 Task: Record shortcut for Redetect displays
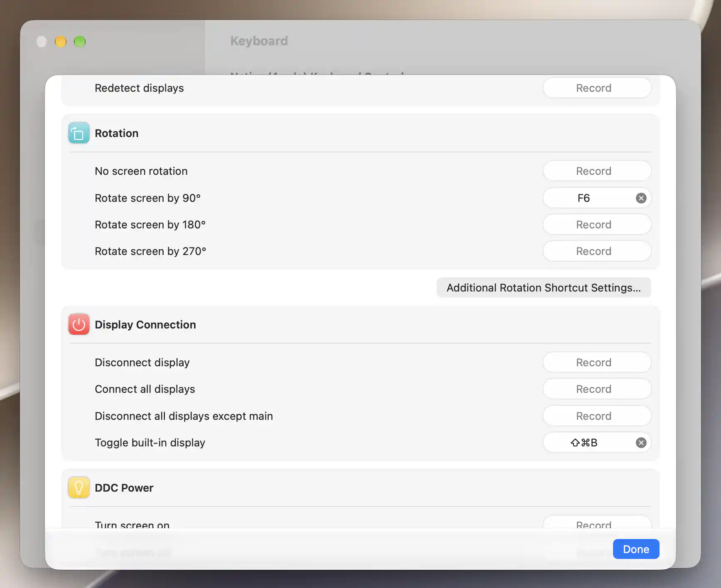coord(597,88)
